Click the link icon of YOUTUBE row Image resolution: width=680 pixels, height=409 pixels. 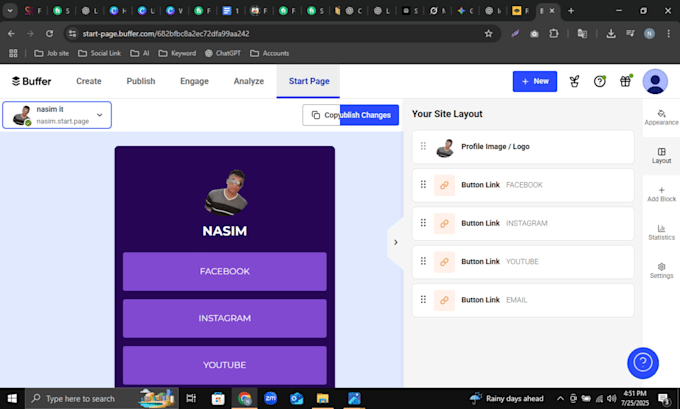coord(444,262)
